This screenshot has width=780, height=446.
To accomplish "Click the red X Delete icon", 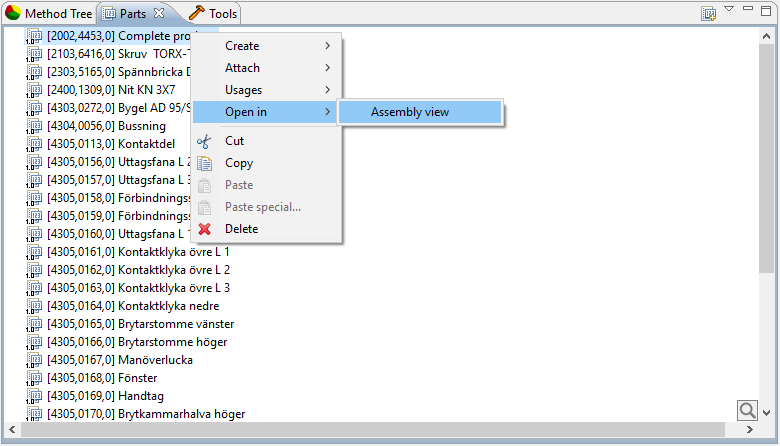I will point(205,229).
